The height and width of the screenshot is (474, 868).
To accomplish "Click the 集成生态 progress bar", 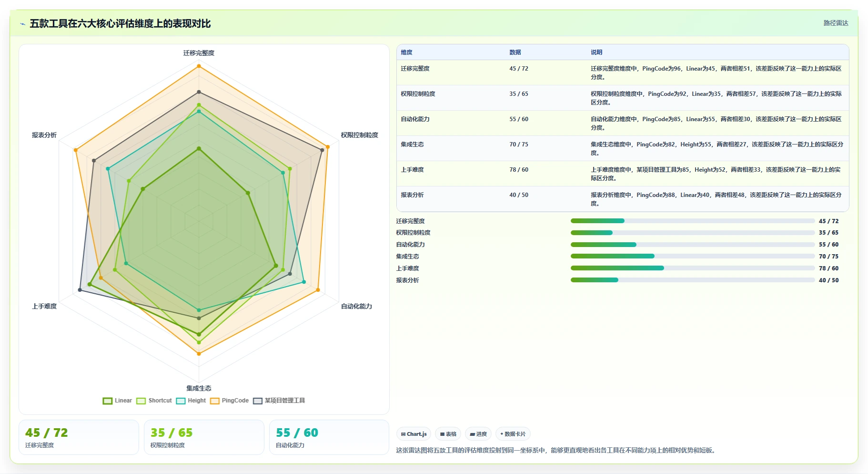I will (693, 256).
